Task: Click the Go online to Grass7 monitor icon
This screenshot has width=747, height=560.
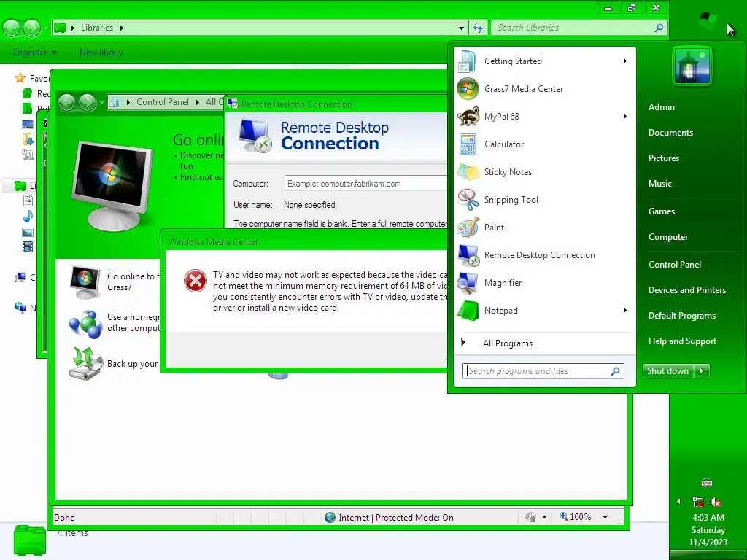Action: (85, 282)
